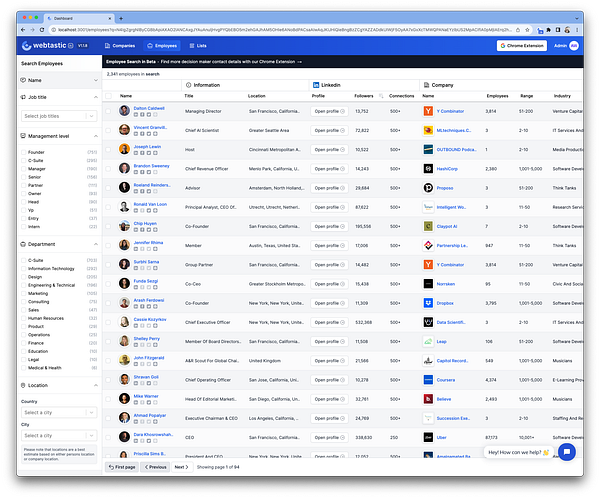Viewport: 600px width, 498px height.
Task: Open the browser tab list chevron
Action: pos(577,18)
